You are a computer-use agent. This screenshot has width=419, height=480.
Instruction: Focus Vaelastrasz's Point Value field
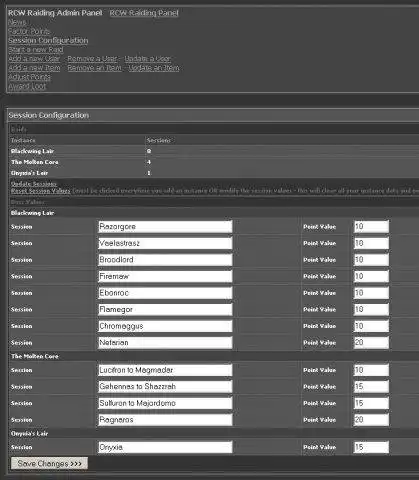tap(371, 243)
